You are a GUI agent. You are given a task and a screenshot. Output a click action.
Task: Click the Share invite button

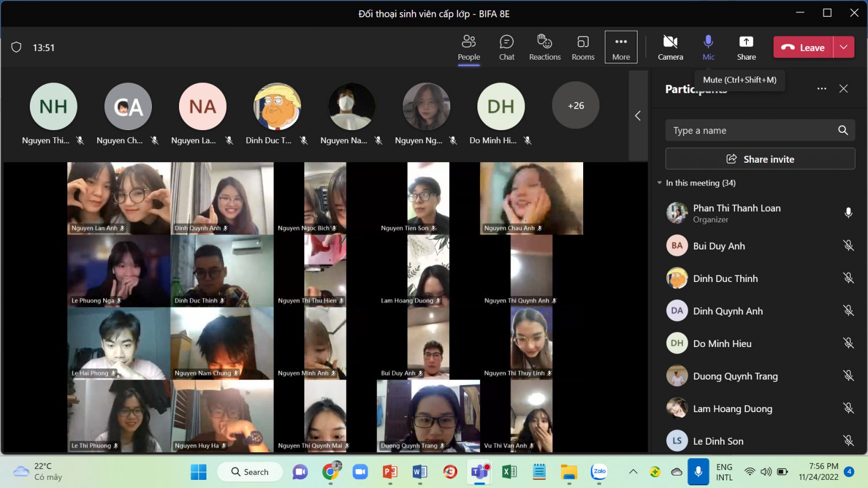[760, 159]
